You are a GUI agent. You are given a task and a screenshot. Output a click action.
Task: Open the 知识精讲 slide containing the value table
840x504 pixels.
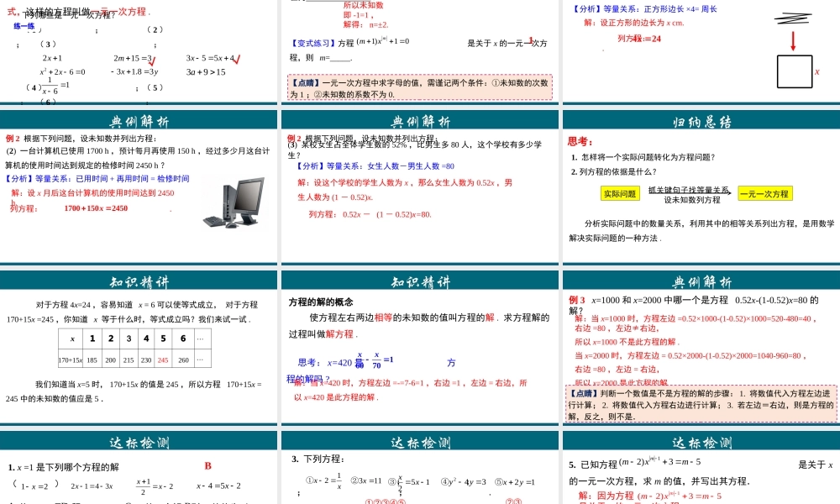(139, 348)
